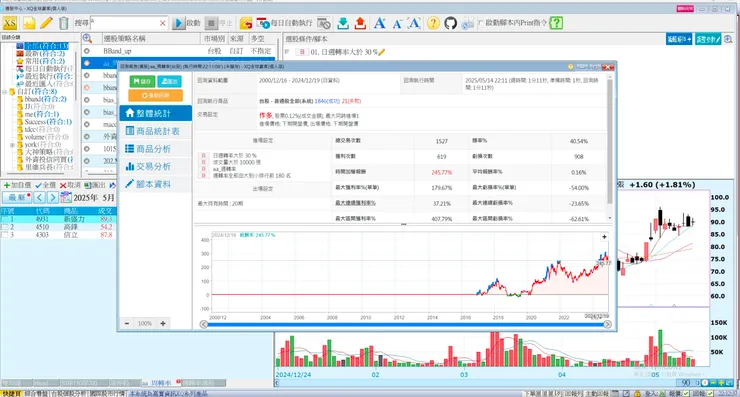Start screening with the blue play 啟動 button
Image resolution: width=740 pixels, height=397 pixels.
(186, 23)
